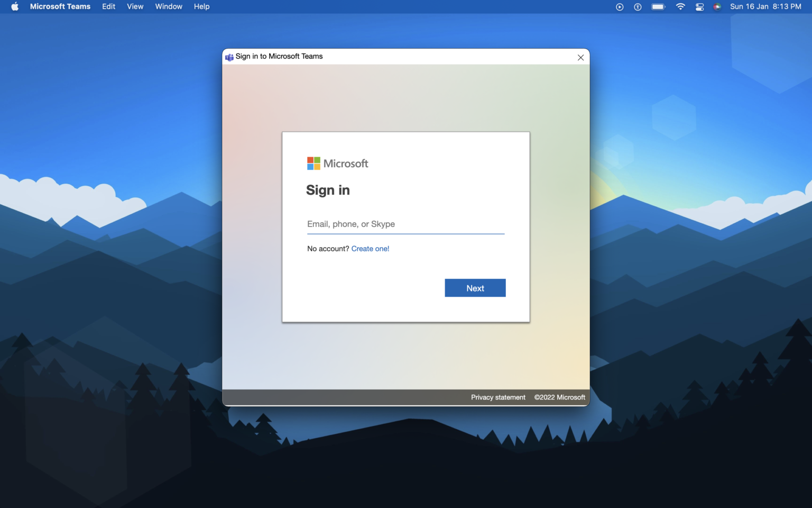Open the Edit menu
The image size is (812, 508).
pos(108,6)
